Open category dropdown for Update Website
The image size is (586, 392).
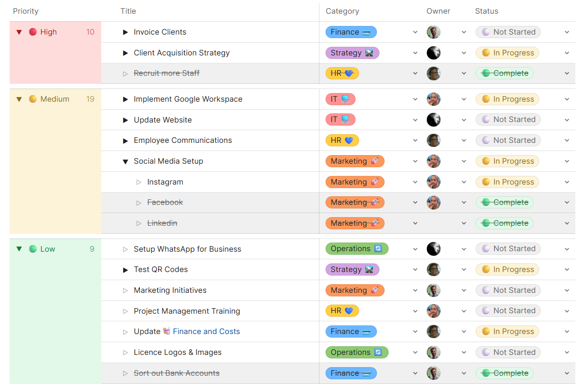415,120
